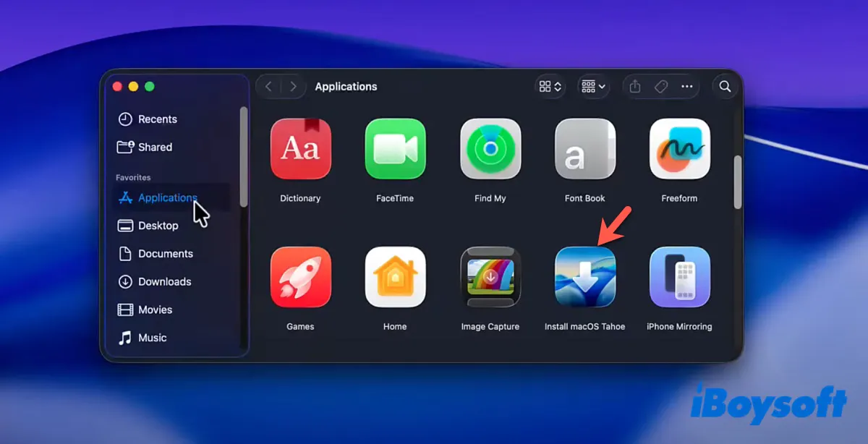The height and width of the screenshot is (444, 868).
Task: Open the Dictionary app icon
Action: 301,149
